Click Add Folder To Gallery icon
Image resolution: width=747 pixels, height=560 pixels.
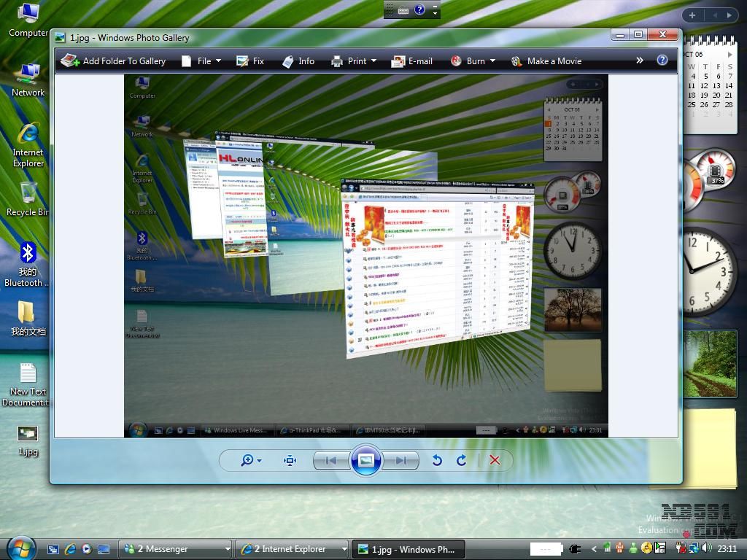coord(71,61)
